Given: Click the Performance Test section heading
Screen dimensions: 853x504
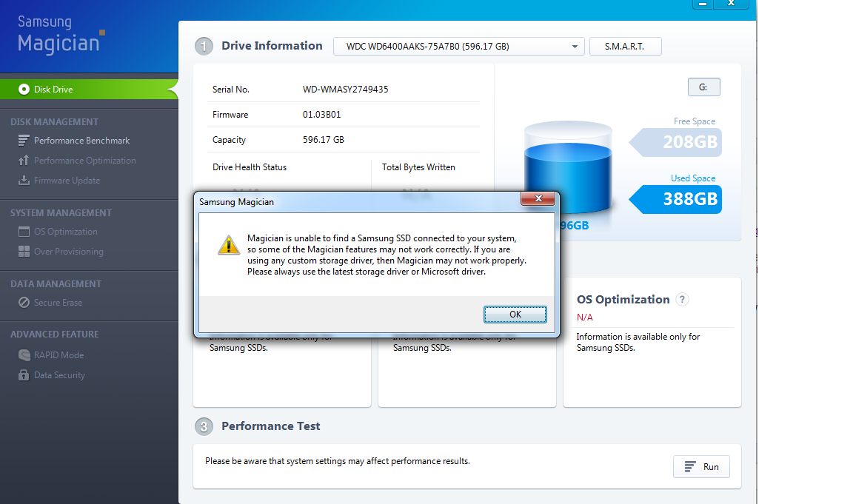Looking at the screenshot, I should [x=270, y=426].
